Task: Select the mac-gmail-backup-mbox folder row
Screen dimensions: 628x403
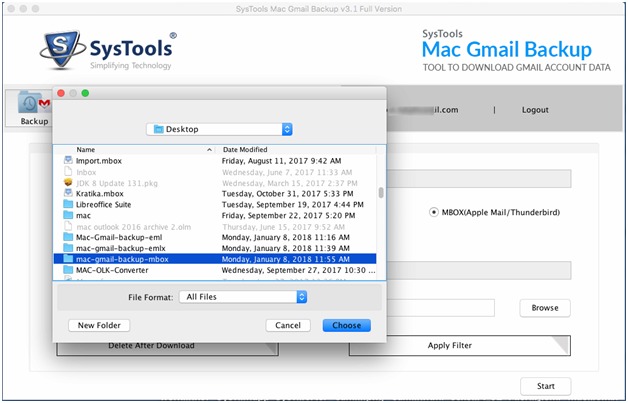Action: tap(215, 259)
